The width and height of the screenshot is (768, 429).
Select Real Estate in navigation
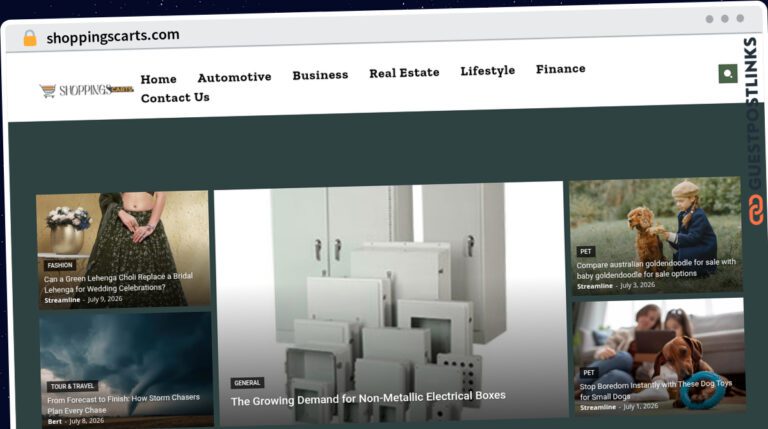[x=404, y=73]
